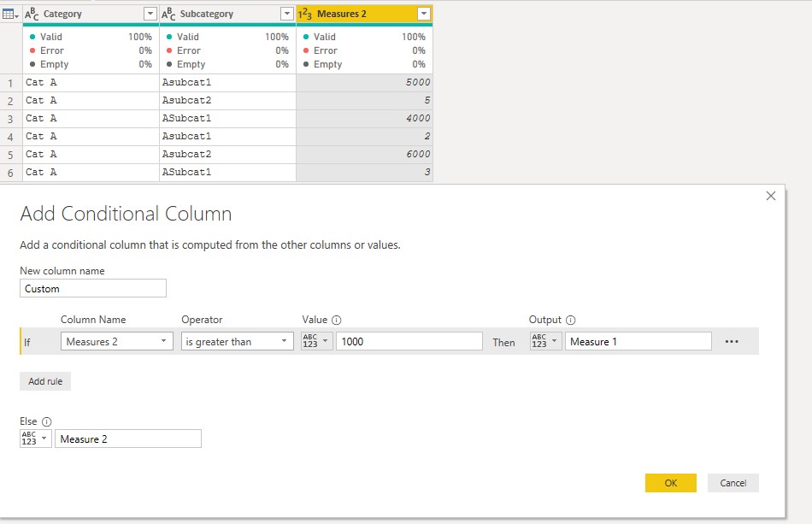Viewport: 812px width, 524px height.
Task: Open the Measures 2 column filter dropdown
Action: coord(424,14)
